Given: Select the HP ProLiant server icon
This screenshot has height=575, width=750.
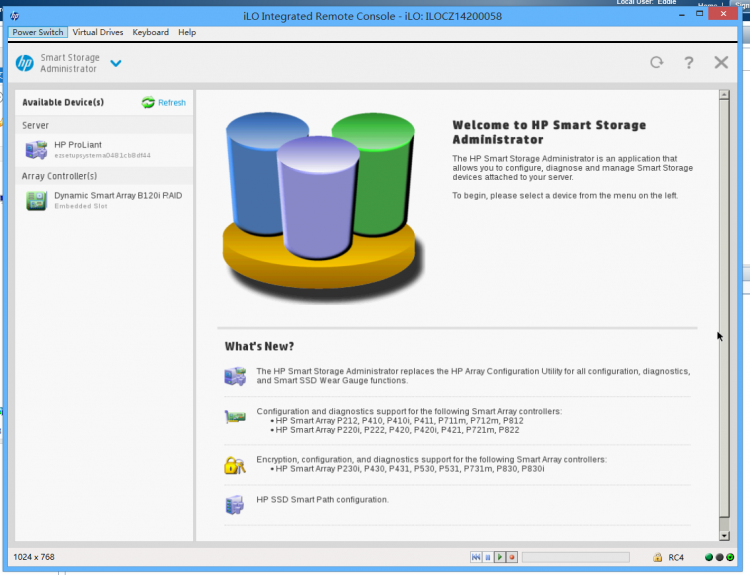Looking at the screenshot, I should (x=36, y=150).
